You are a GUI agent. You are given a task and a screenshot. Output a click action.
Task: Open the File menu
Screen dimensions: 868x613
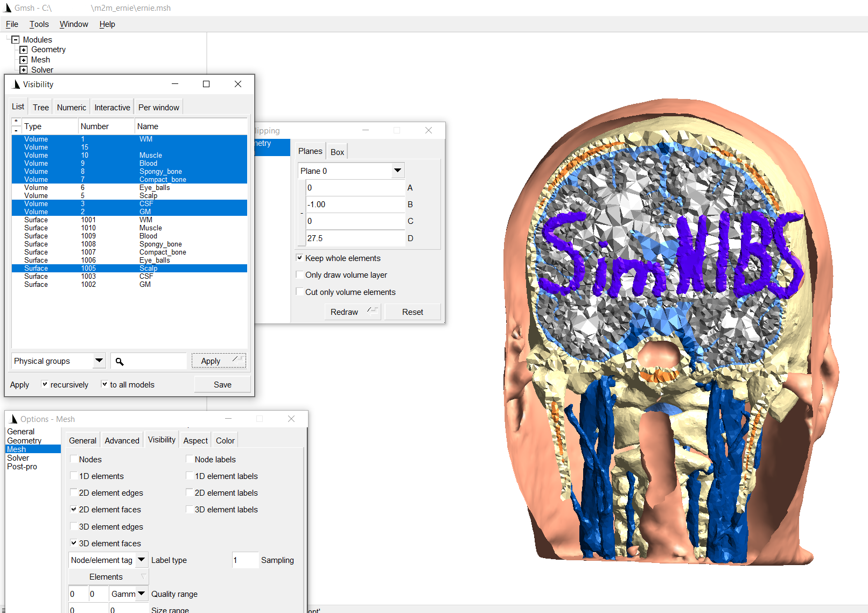pyautogui.click(x=12, y=24)
